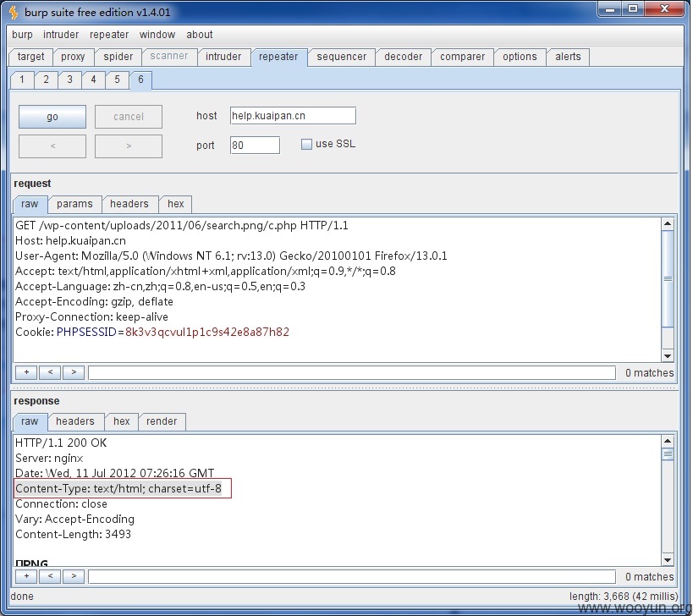Click the 'Content-Length: 3493' line
Screen dimensions: 693x616
coord(73,534)
